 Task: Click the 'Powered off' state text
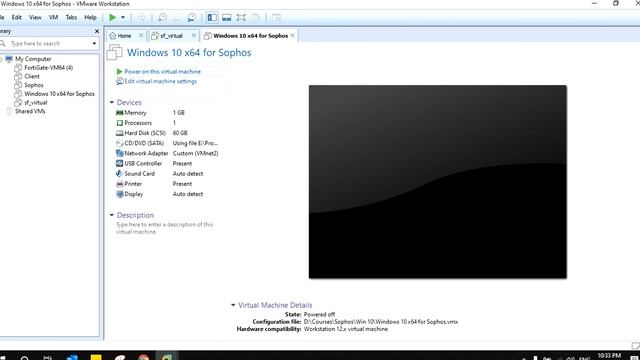click(x=319, y=314)
